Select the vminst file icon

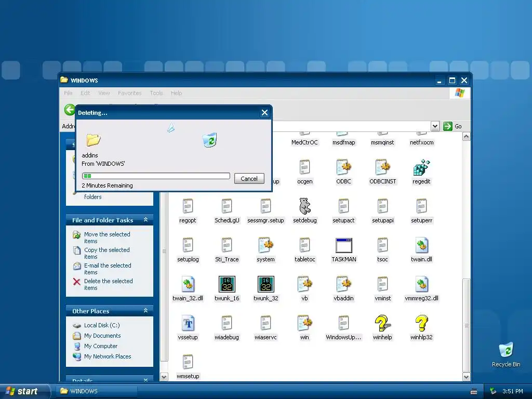click(x=382, y=284)
